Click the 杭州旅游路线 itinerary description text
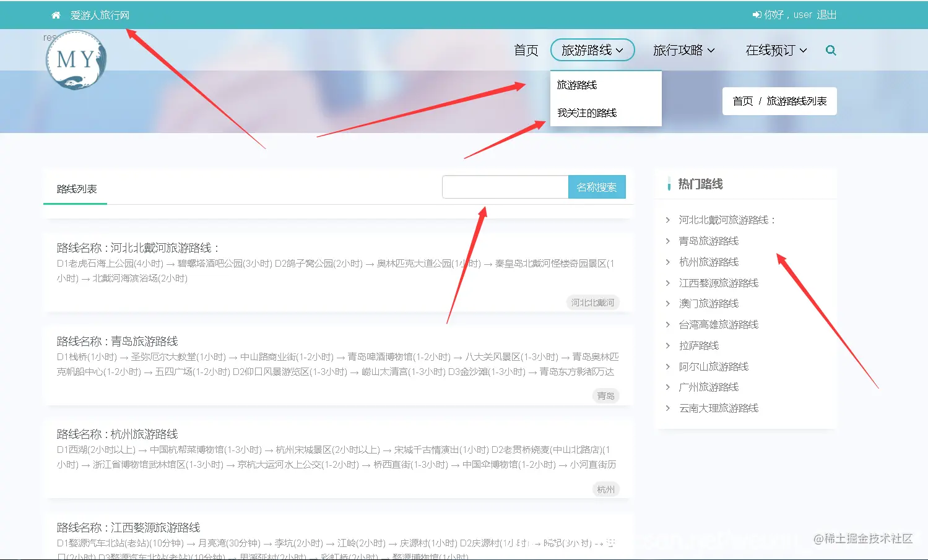This screenshot has height=560, width=928. [x=337, y=457]
